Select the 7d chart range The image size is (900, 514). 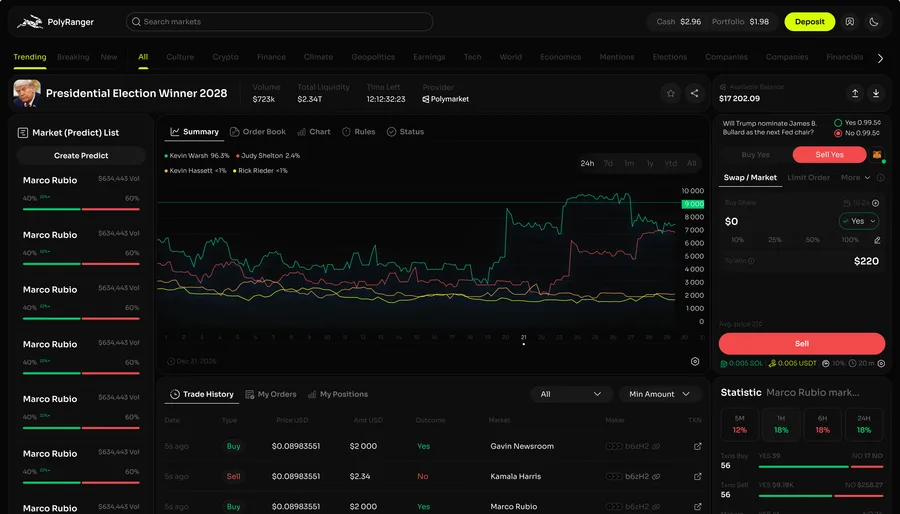click(608, 163)
